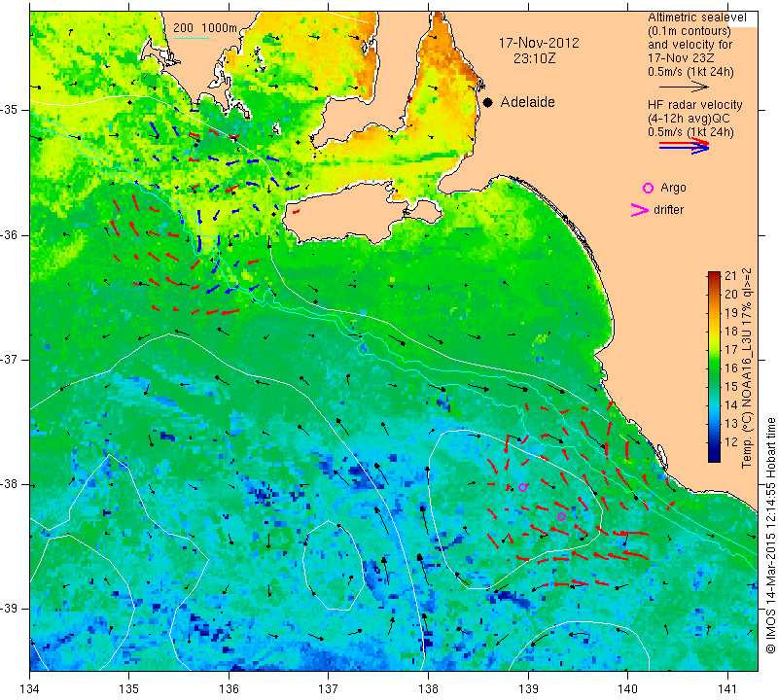This screenshot has width=778, height=700.
Task: Click the cyan 200 1000m depth line sample
Action: pos(192,38)
